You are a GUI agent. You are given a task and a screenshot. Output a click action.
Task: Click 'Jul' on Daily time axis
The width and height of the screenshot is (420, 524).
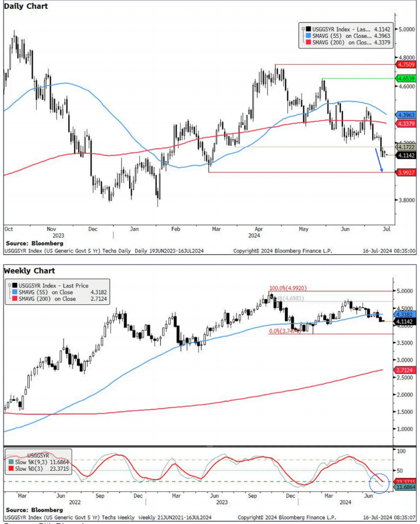click(387, 229)
